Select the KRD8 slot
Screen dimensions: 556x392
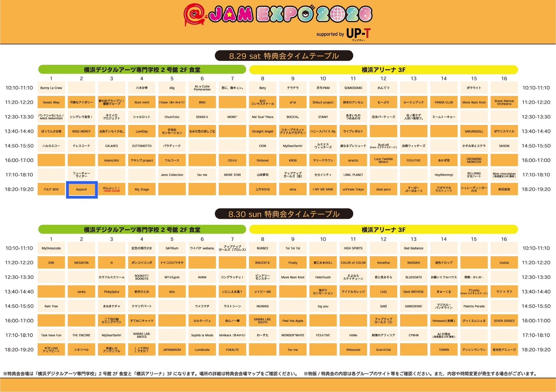click(x=293, y=160)
